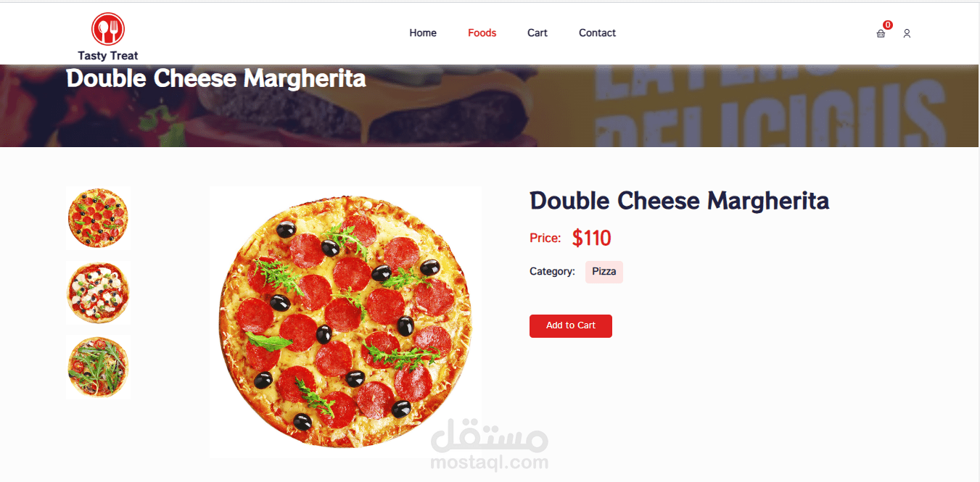This screenshot has width=980, height=482.
Task: Select the third arugula pizza thumbnail
Action: (x=98, y=367)
